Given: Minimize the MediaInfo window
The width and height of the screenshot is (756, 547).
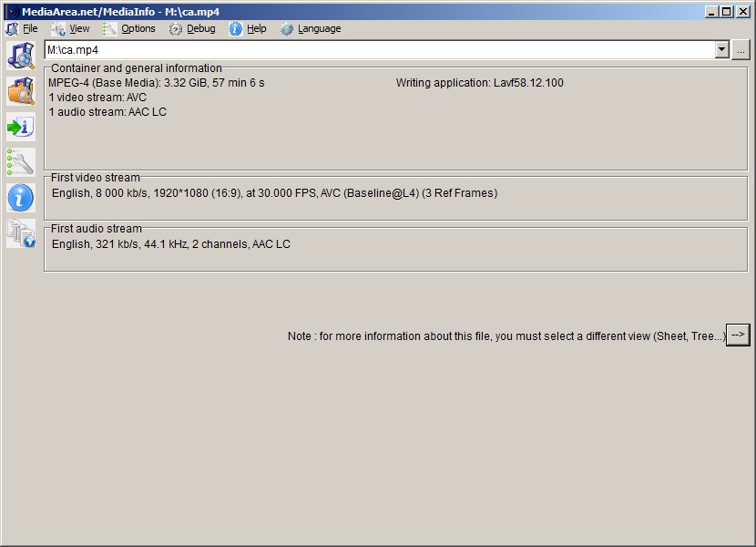Looking at the screenshot, I should 711,12.
